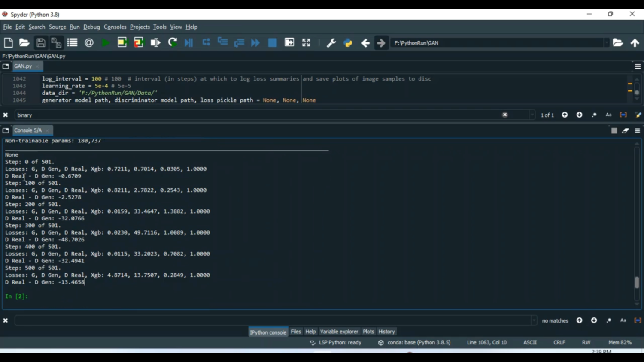
Task: Switch to the Variable explorer tab
Action: tap(339, 332)
